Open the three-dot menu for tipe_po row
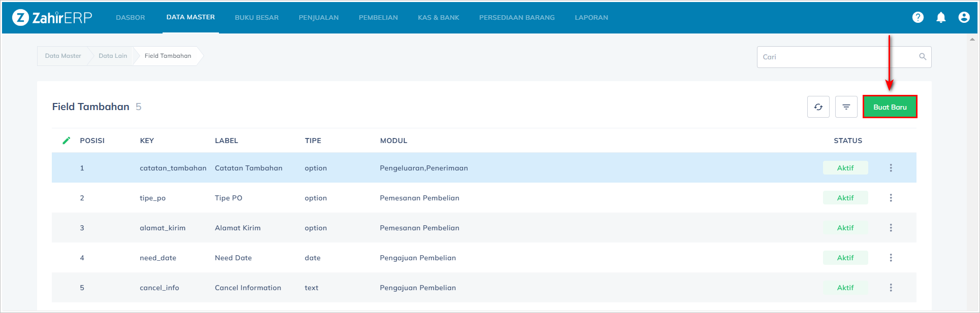 [x=891, y=198]
